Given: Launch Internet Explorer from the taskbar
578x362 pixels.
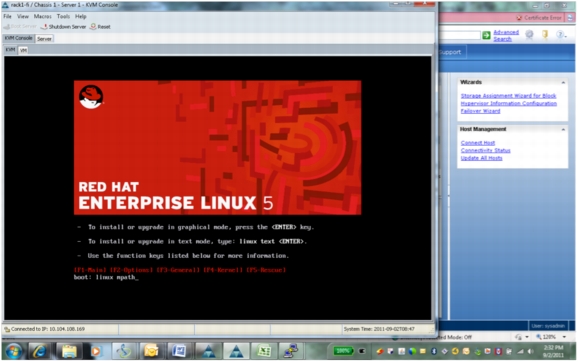Looking at the screenshot, I should point(39,351).
